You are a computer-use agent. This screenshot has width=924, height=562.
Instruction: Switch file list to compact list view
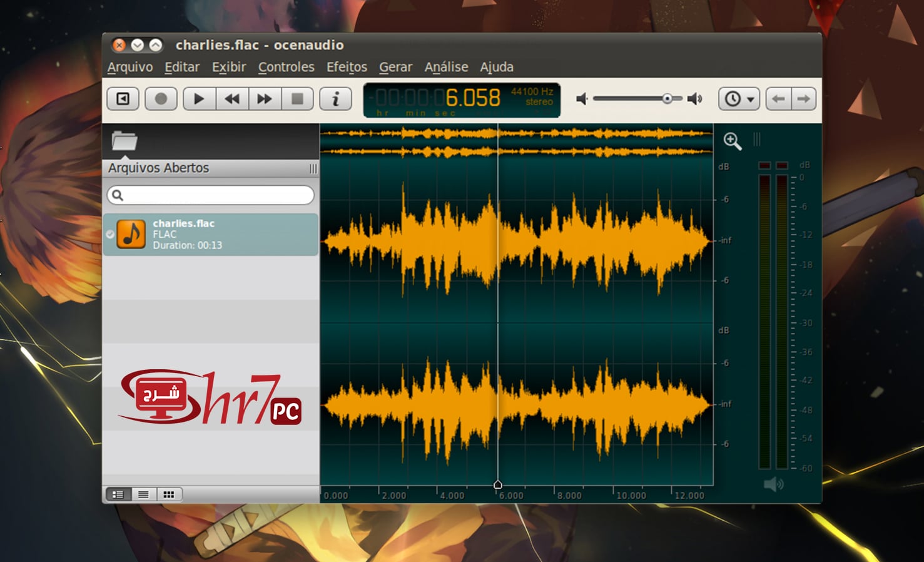(143, 494)
